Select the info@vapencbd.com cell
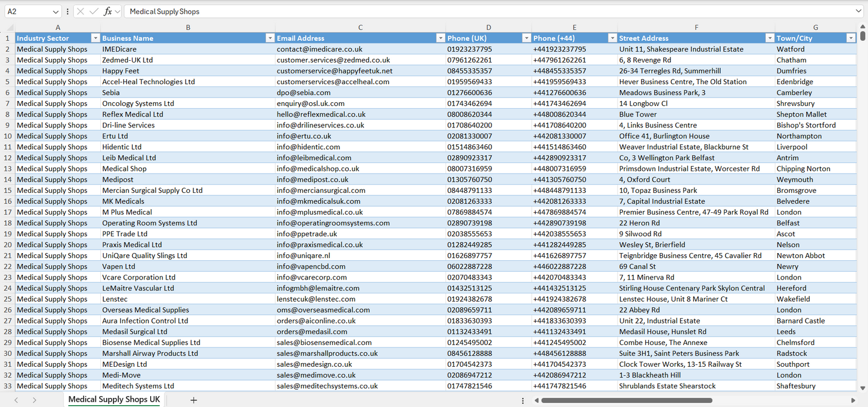868x407 pixels. (360, 266)
